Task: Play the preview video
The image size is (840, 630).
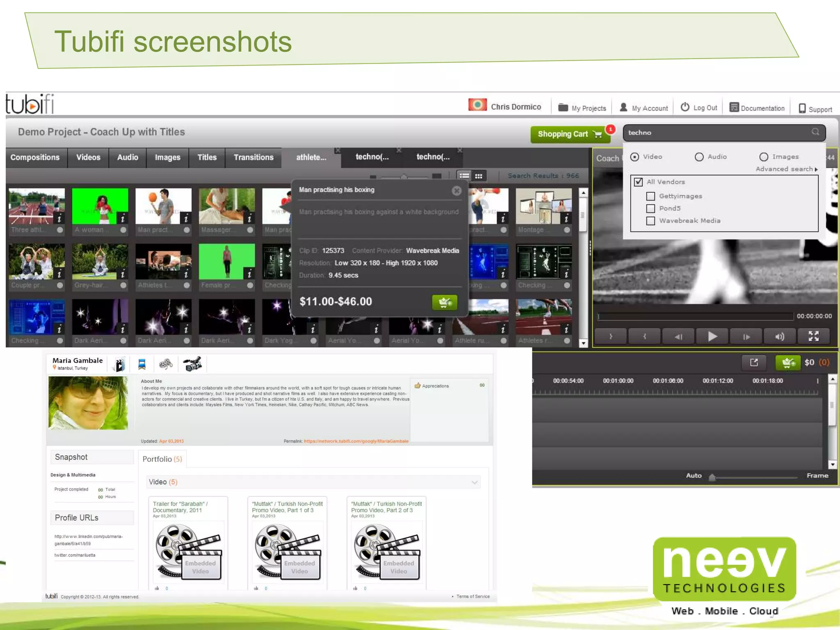Action: click(712, 337)
